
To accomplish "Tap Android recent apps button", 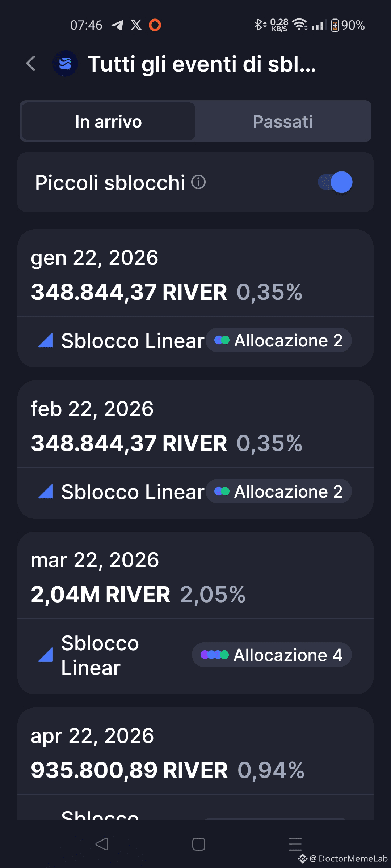I will tap(295, 844).
